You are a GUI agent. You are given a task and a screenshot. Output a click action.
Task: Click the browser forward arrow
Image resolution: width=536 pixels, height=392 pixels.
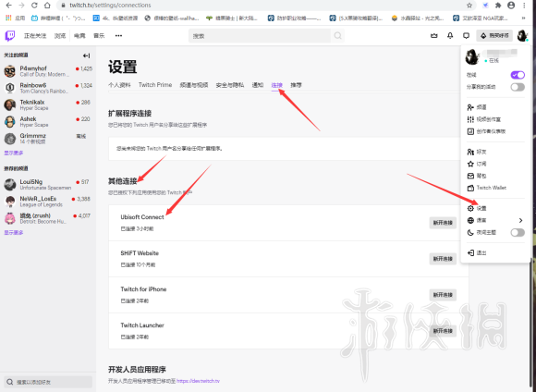coord(21,6)
